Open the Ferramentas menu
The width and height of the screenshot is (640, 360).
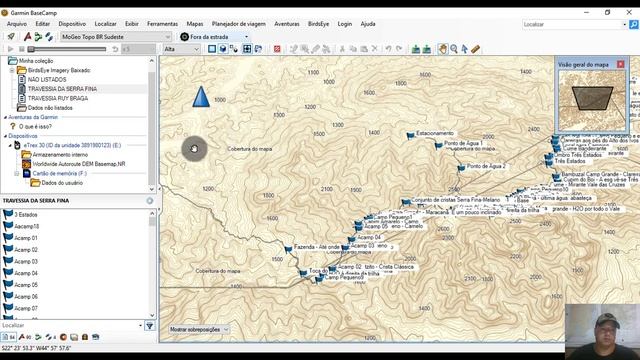(x=162, y=24)
